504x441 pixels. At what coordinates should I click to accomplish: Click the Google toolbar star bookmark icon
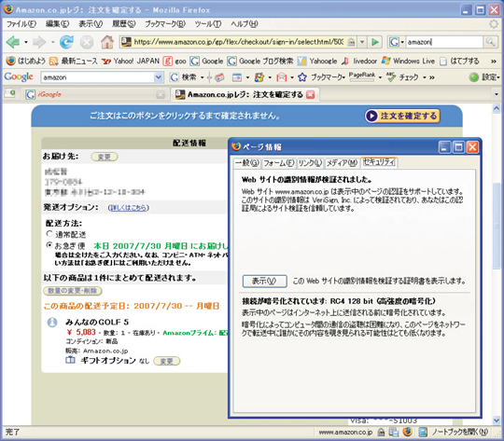point(302,77)
